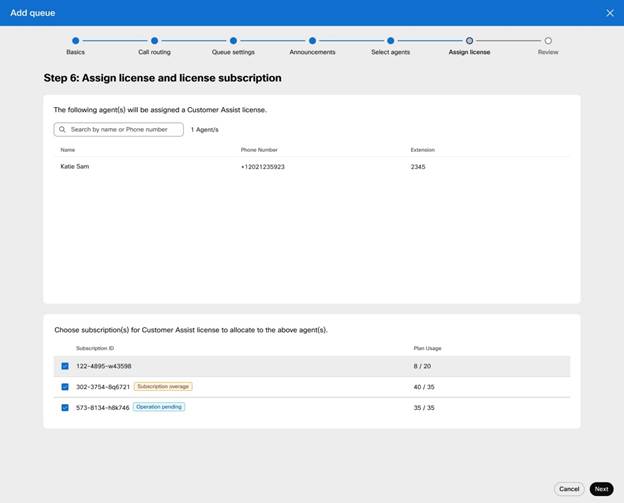Click the Cancel button
This screenshot has width=624, height=503.
click(x=569, y=489)
